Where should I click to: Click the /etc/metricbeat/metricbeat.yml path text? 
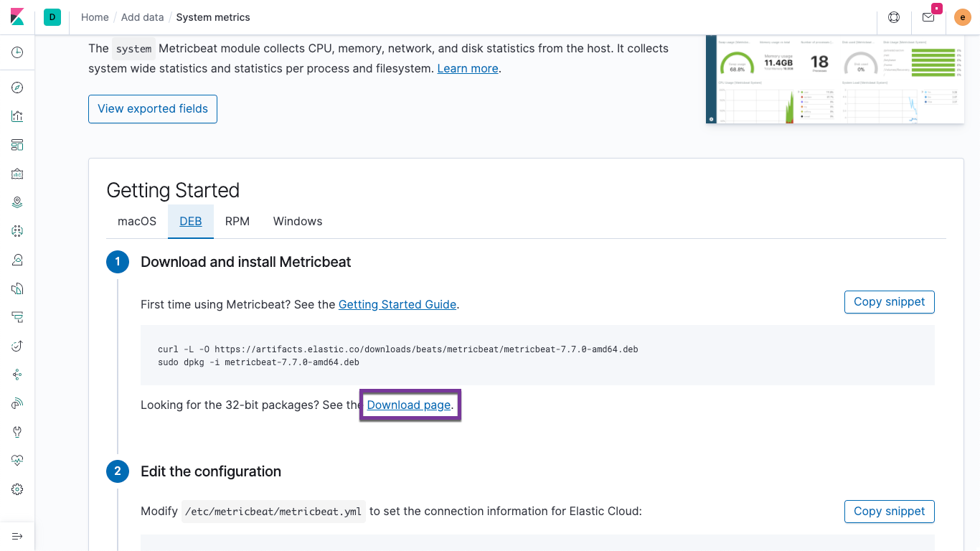click(273, 512)
